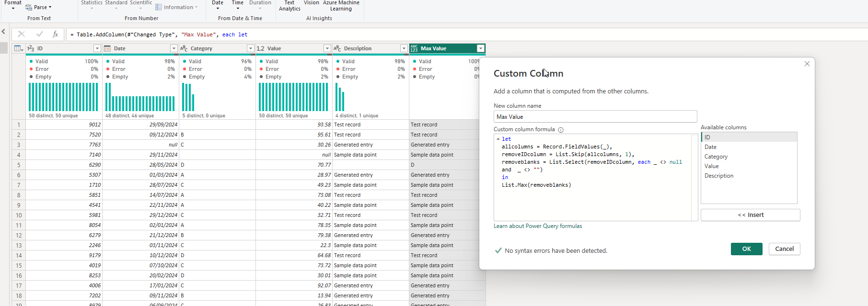Click ID cell 9012

pos(64,125)
